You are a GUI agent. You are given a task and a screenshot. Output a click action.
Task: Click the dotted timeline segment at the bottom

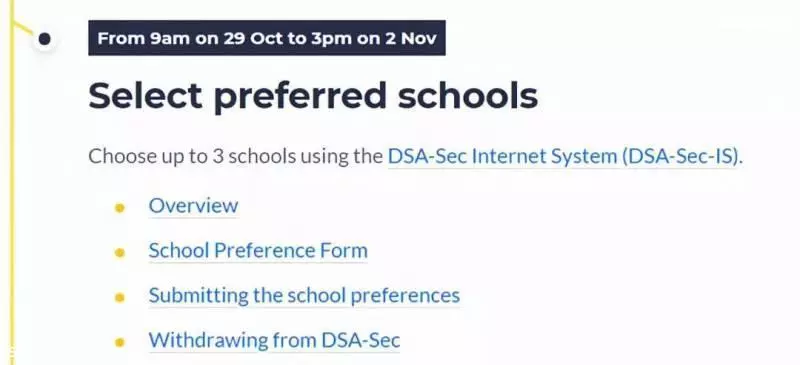(x=12, y=355)
